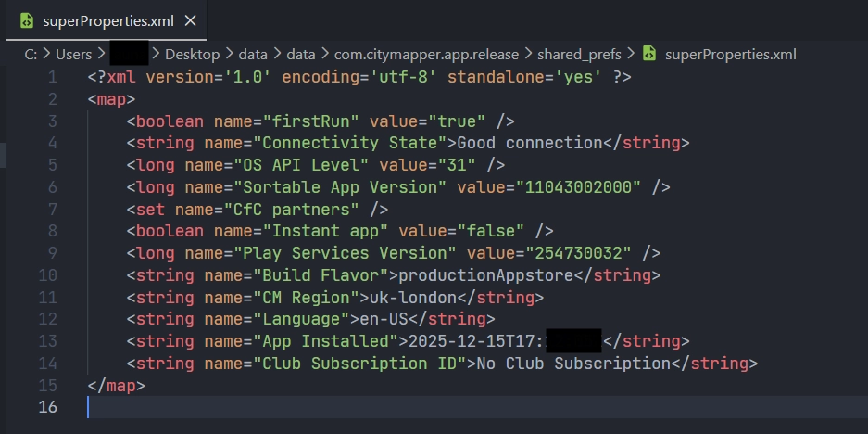This screenshot has height=434, width=868.
Task: Click standalone='yes' in the XML declaration
Action: click(x=525, y=77)
